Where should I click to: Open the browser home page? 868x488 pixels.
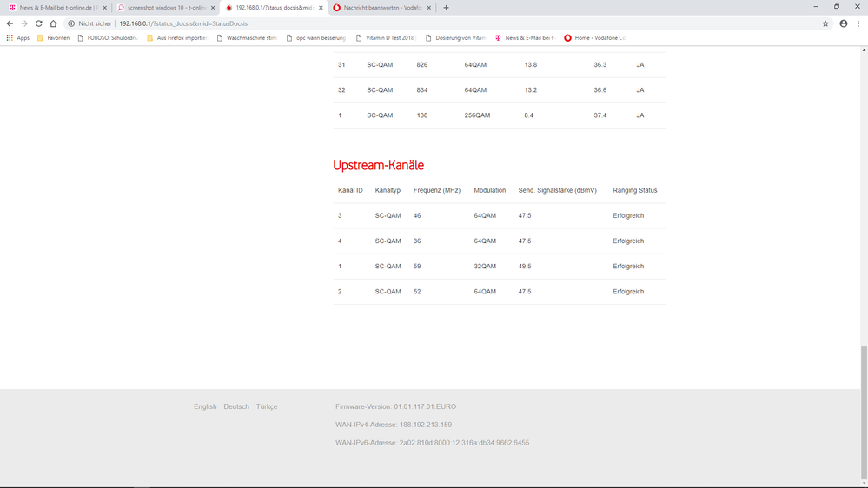pos(53,23)
